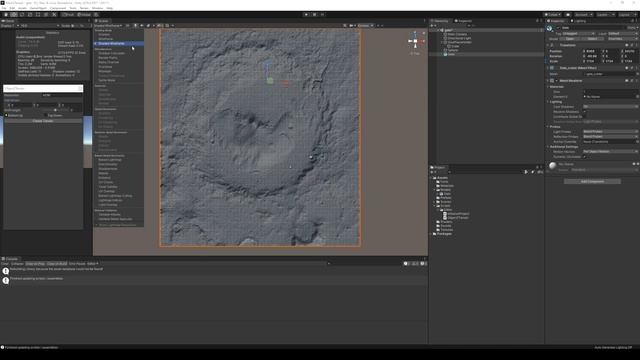640x360 pixels.
Task: Toggle the Receive Shadows checkbox
Action: 584,111
